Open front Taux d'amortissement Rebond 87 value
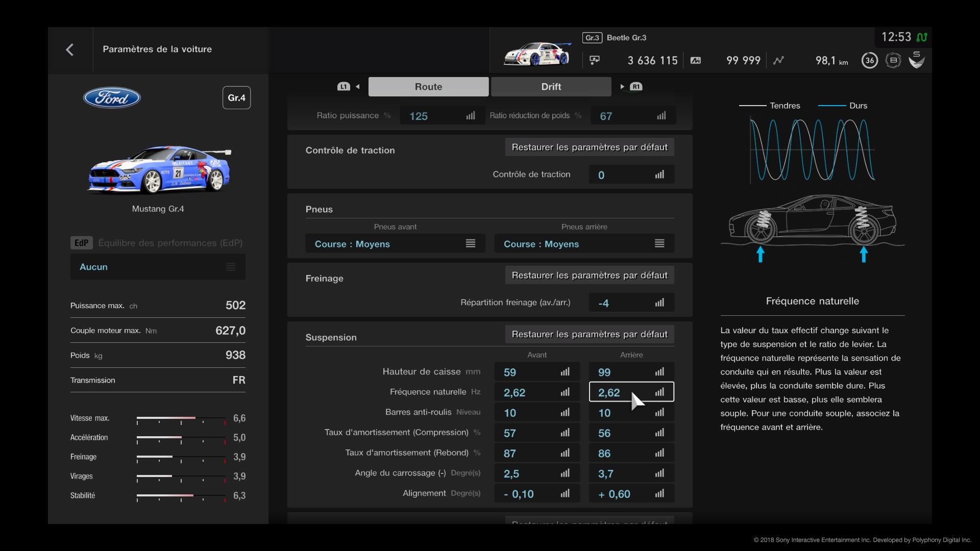Image resolution: width=980 pixels, height=551 pixels. (x=537, y=453)
